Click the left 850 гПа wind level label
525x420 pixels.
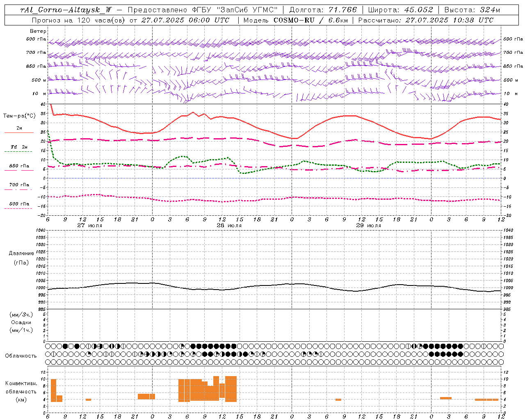(36, 66)
